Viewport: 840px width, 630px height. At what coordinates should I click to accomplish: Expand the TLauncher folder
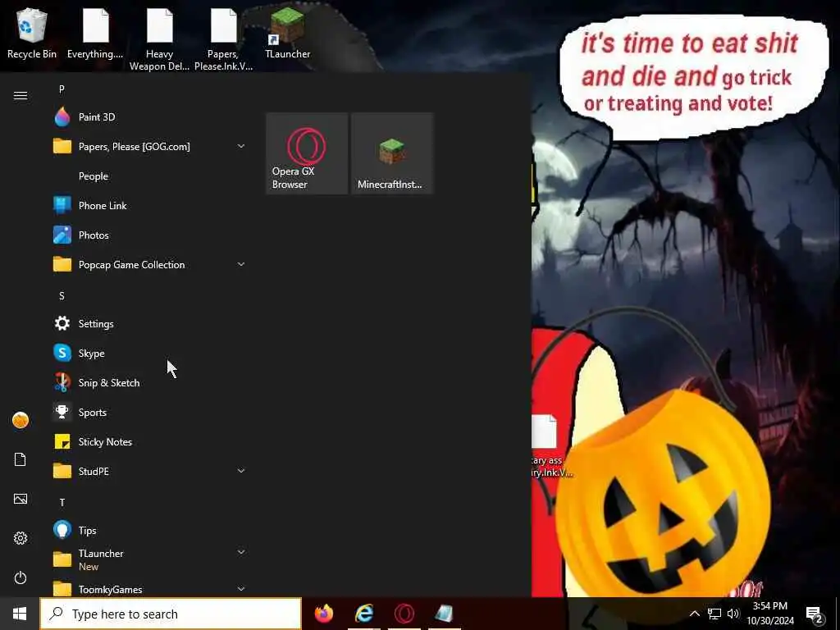pos(149,559)
